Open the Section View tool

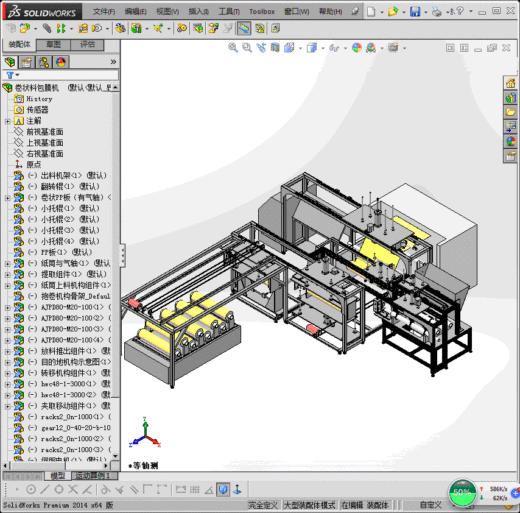tap(275, 48)
